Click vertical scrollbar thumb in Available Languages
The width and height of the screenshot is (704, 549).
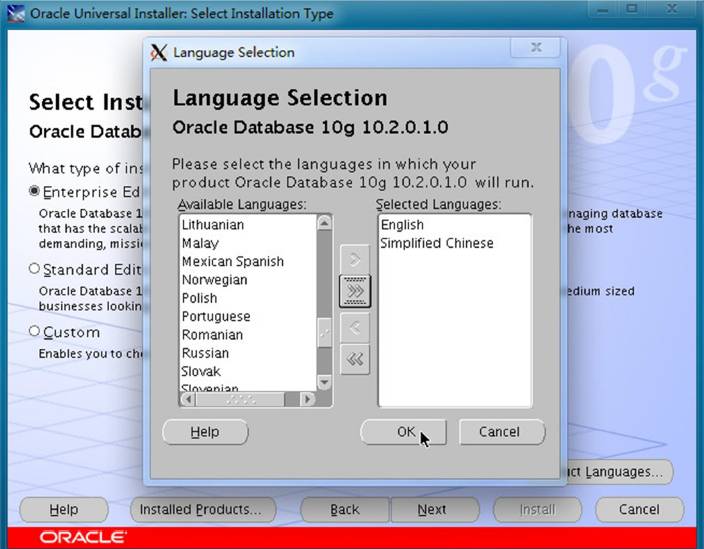point(324,333)
